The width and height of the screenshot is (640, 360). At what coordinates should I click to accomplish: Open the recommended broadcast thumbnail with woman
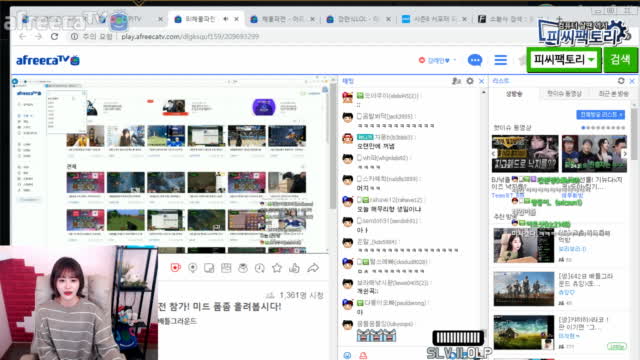coord(524,245)
